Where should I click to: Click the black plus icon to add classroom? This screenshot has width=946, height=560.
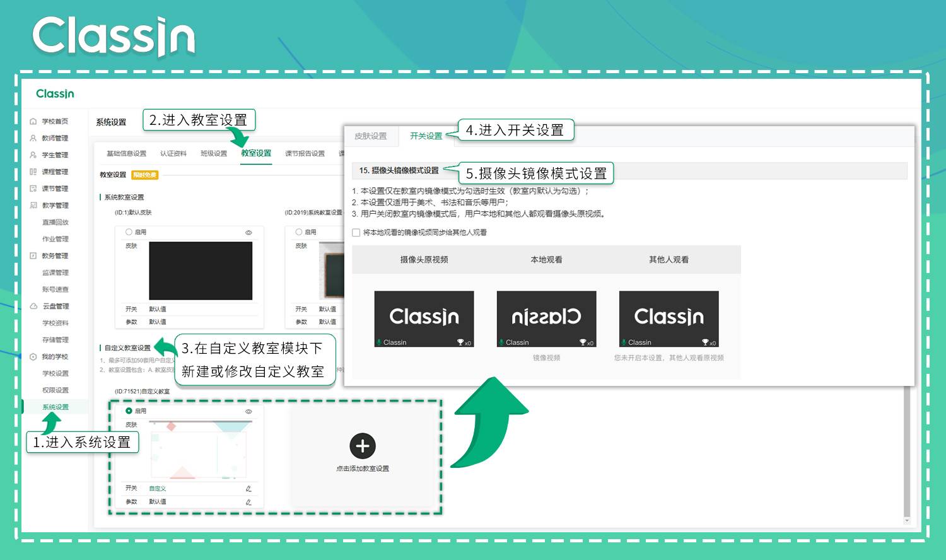tap(363, 446)
